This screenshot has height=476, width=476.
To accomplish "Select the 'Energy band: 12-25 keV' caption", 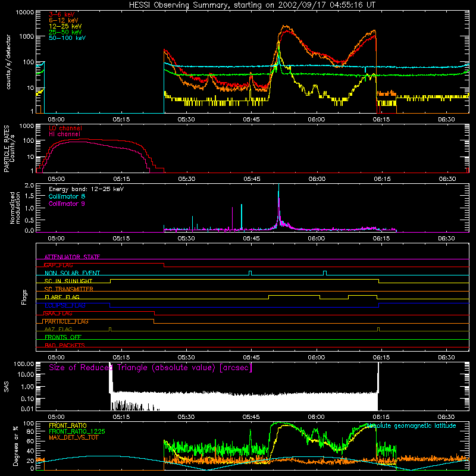I will coord(86,189).
